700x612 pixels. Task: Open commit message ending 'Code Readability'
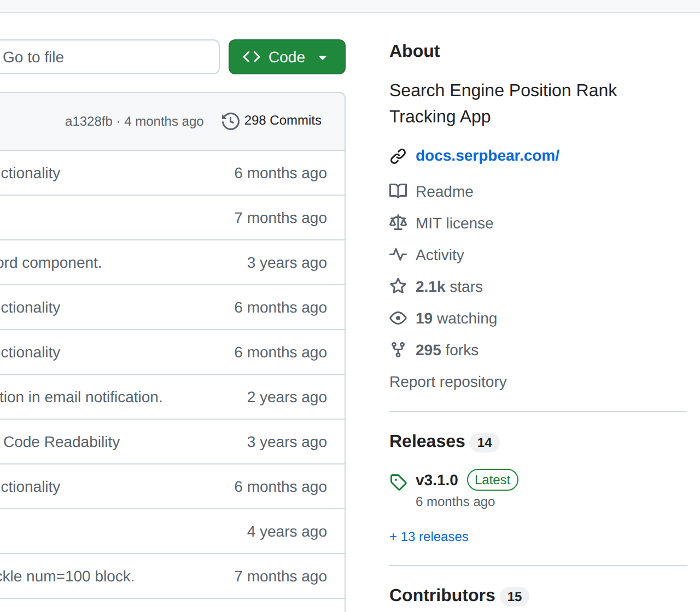pos(61,442)
